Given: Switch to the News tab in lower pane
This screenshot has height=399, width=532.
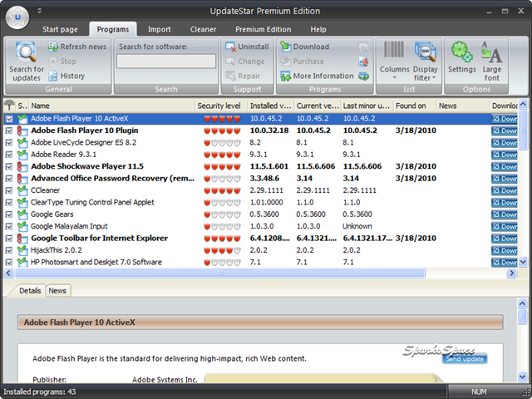Looking at the screenshot, I should [x=57, y=291].
